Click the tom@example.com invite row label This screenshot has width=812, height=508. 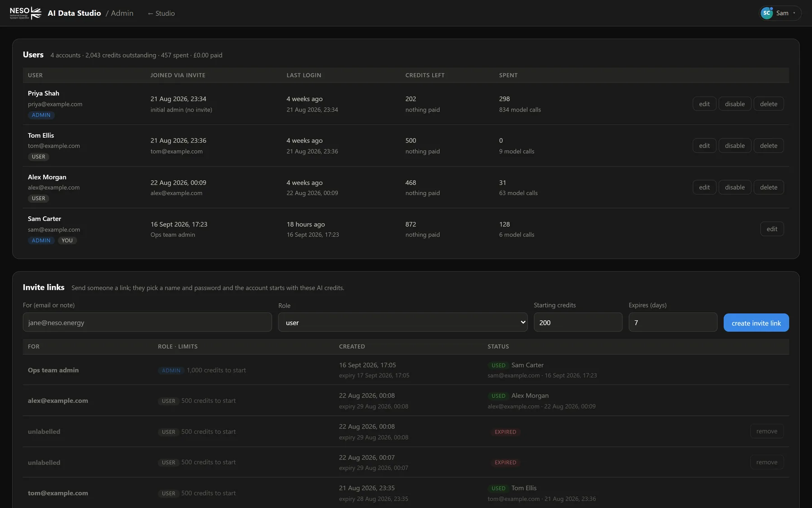coord(58,493)
